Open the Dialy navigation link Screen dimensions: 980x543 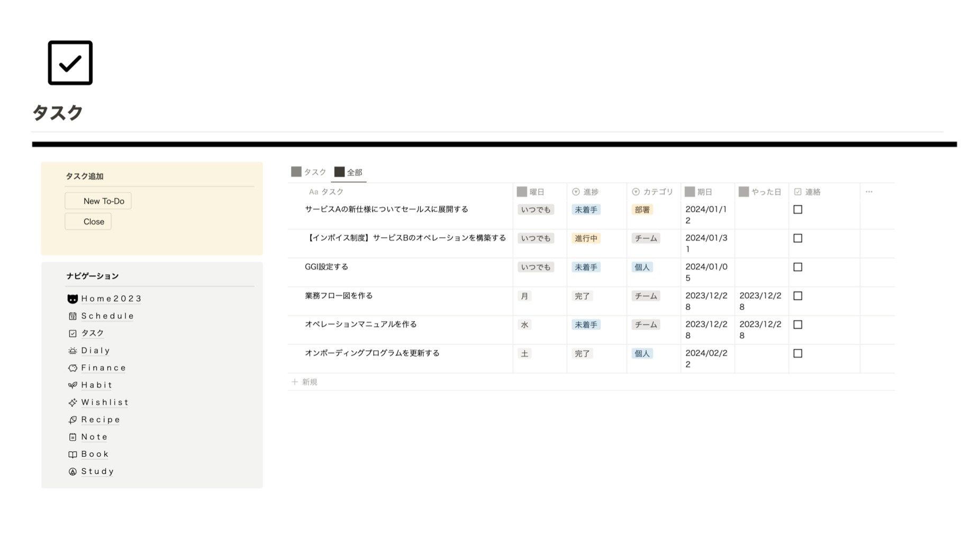click(x=95, y=350)
